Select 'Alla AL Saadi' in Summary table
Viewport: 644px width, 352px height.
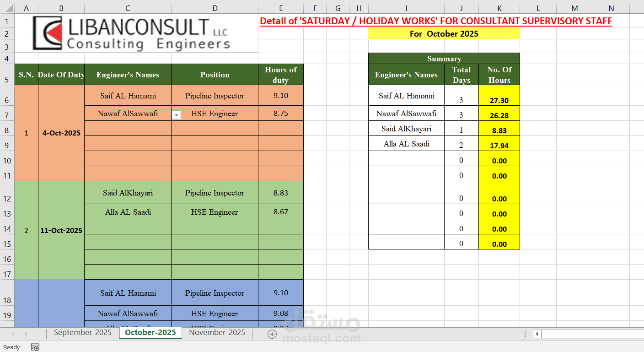pyautogui.click(x=406, y=143)
